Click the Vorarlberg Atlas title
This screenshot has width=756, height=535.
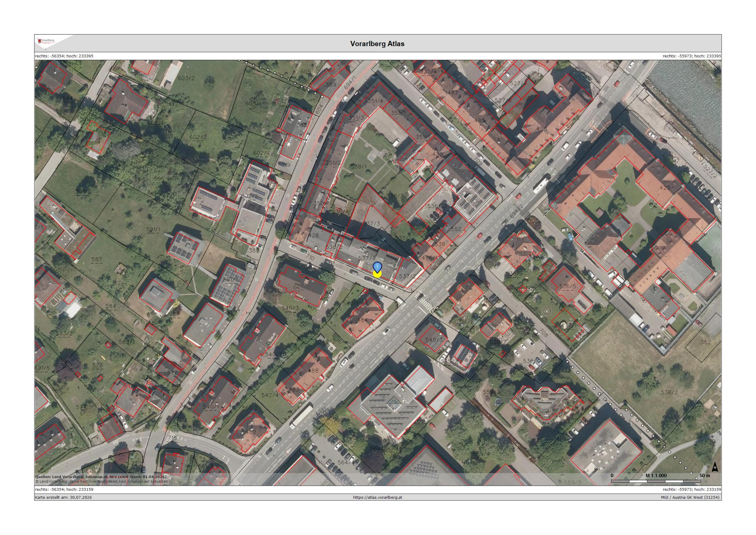tap(377, 44)
